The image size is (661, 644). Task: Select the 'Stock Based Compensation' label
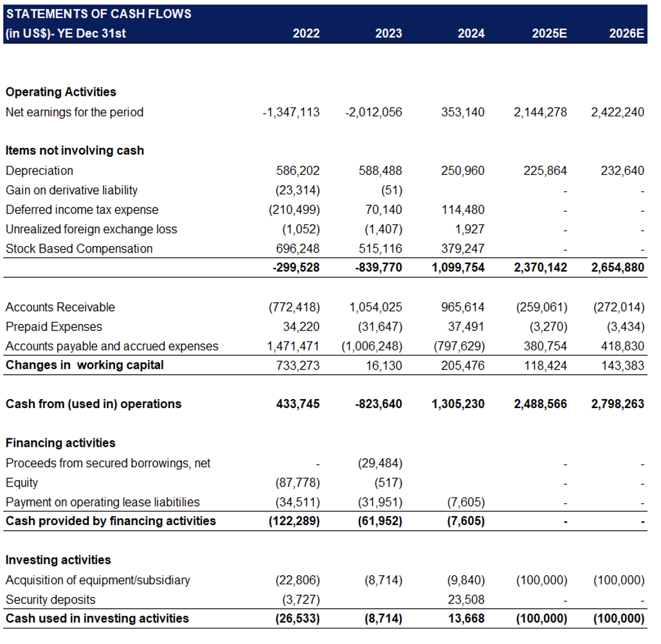click(79, 249)
